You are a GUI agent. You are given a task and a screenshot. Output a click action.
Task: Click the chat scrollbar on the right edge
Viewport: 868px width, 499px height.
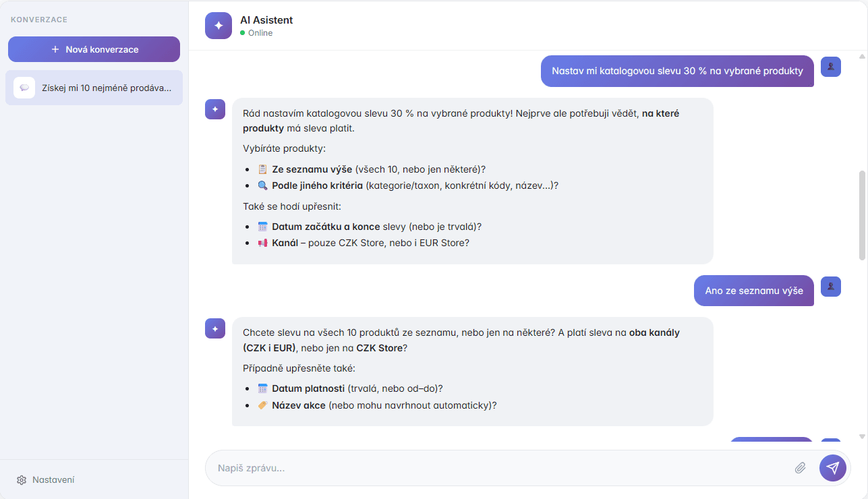(x=861, y=202)
